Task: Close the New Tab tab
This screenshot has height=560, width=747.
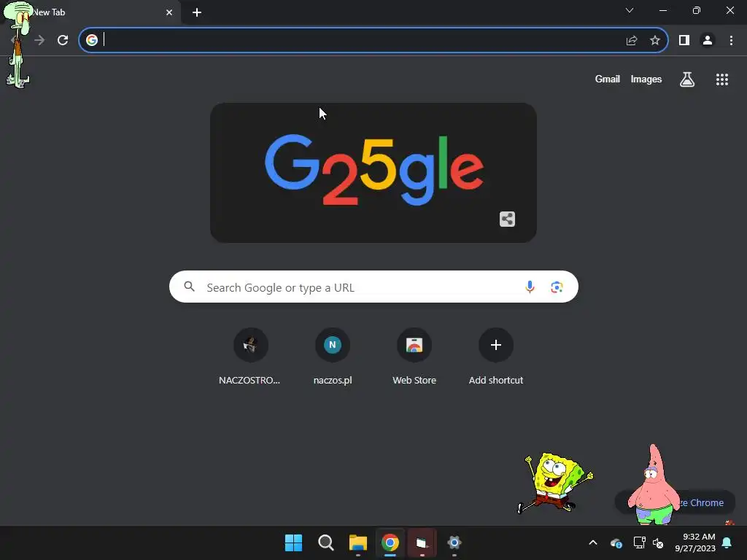Action: [169, 12]
